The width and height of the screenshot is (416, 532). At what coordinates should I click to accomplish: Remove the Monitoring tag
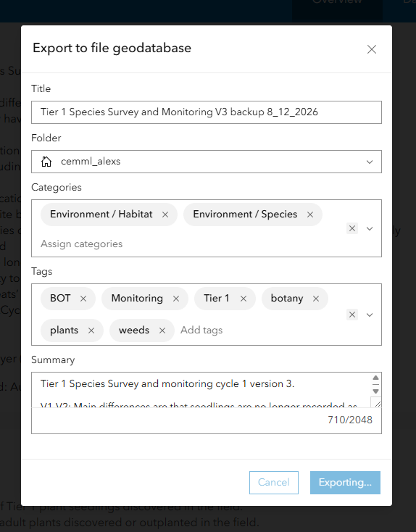(x=176, y=299)
